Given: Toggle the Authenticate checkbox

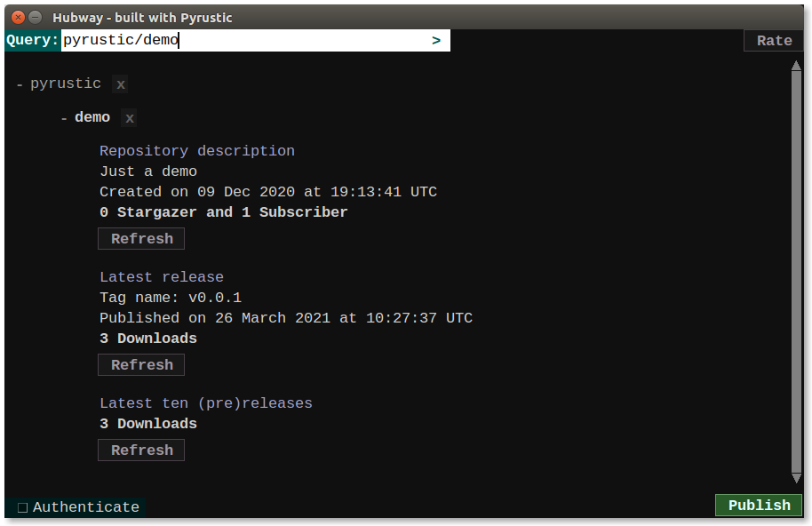Looking at the screenshot, I should (23, 508).
